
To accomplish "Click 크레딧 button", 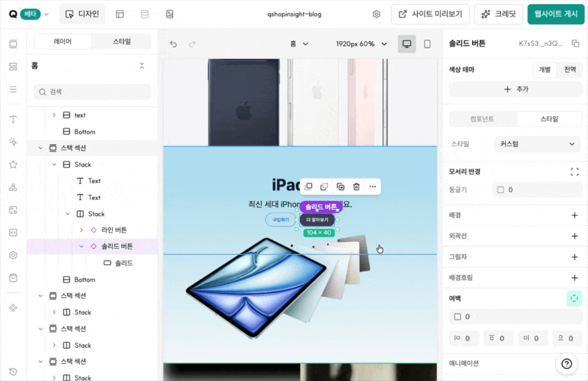I will (x=499, y=14).
